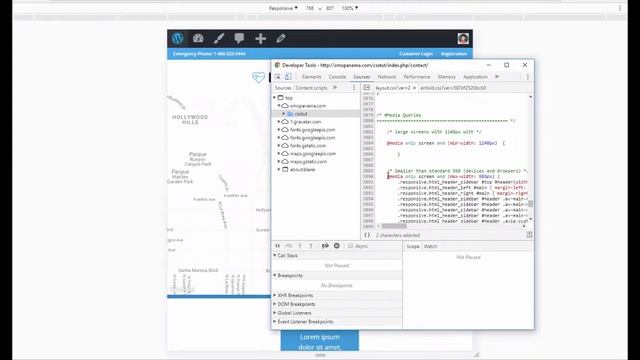Open the Network panel tab

(387, 77)
